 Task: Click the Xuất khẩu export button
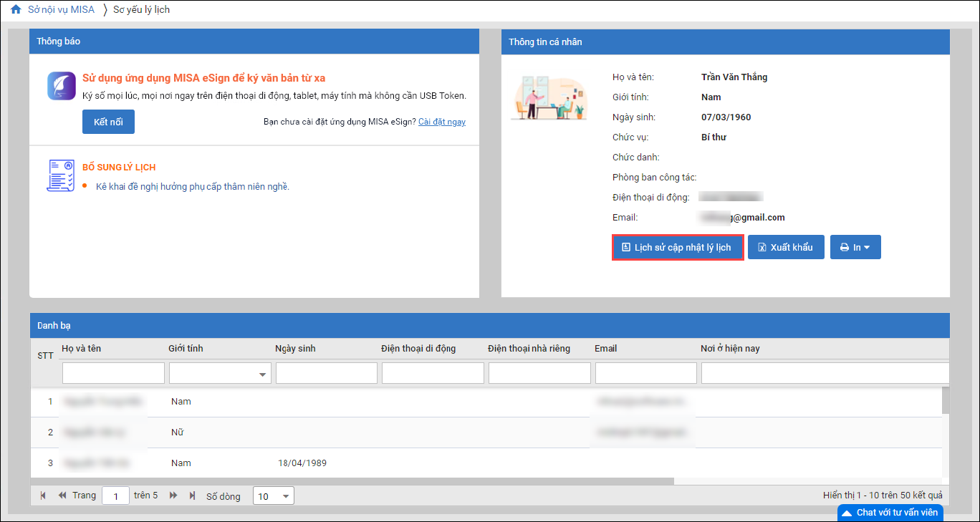tap(786, 247)
